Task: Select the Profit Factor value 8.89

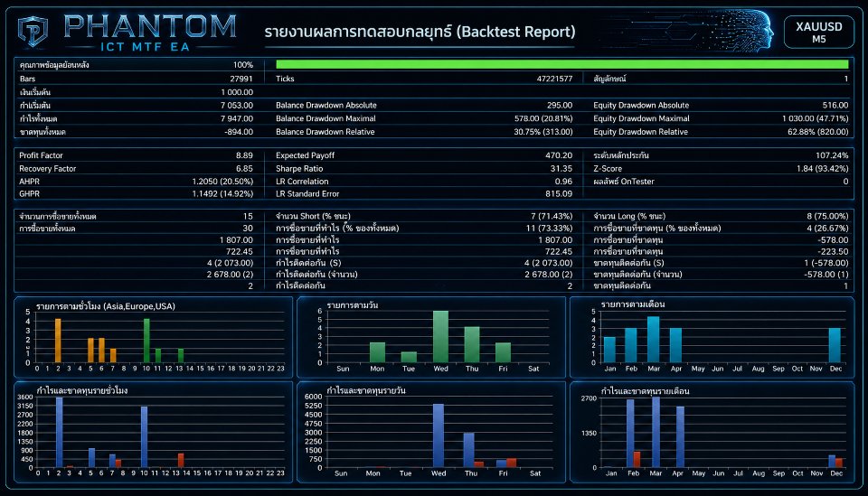Action: pyautogui.click(x=244, y=155)
